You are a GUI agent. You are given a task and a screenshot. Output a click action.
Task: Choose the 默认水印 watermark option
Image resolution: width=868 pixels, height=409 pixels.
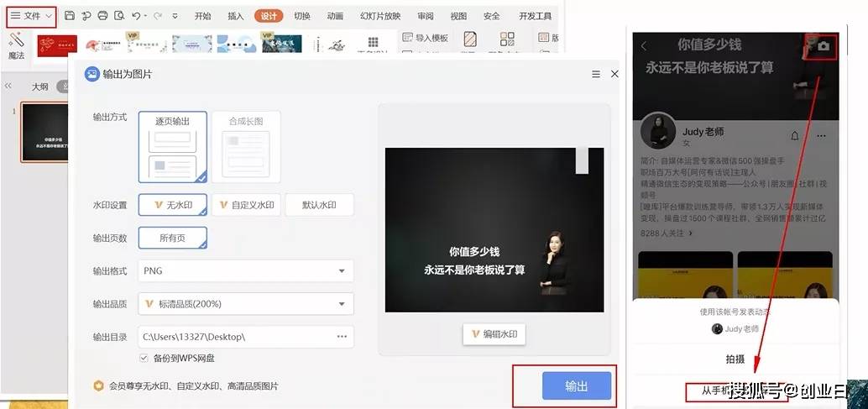tap(319, 205)
